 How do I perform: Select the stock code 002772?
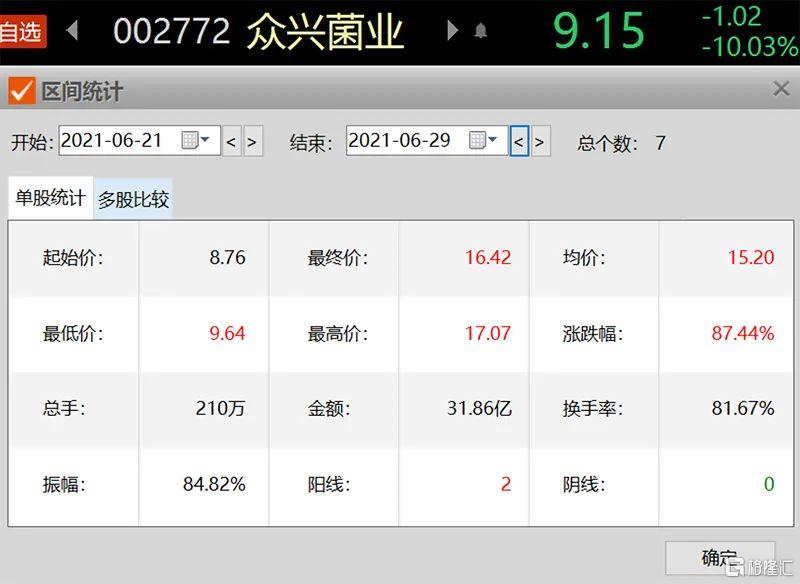click(x=172, y=31)
